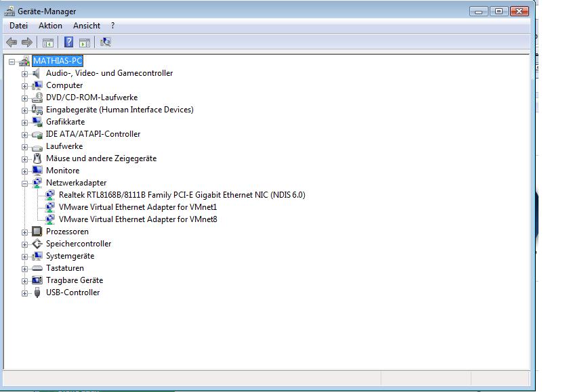Expand Audio-, Video- und Gamecontroller

(24, 74)
